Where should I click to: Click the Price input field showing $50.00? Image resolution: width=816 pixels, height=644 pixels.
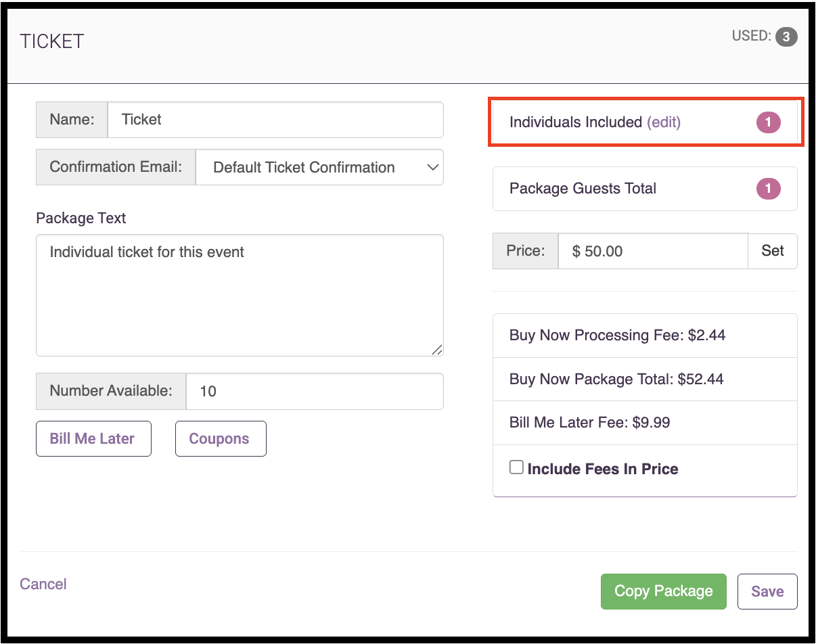click(653, 251)
